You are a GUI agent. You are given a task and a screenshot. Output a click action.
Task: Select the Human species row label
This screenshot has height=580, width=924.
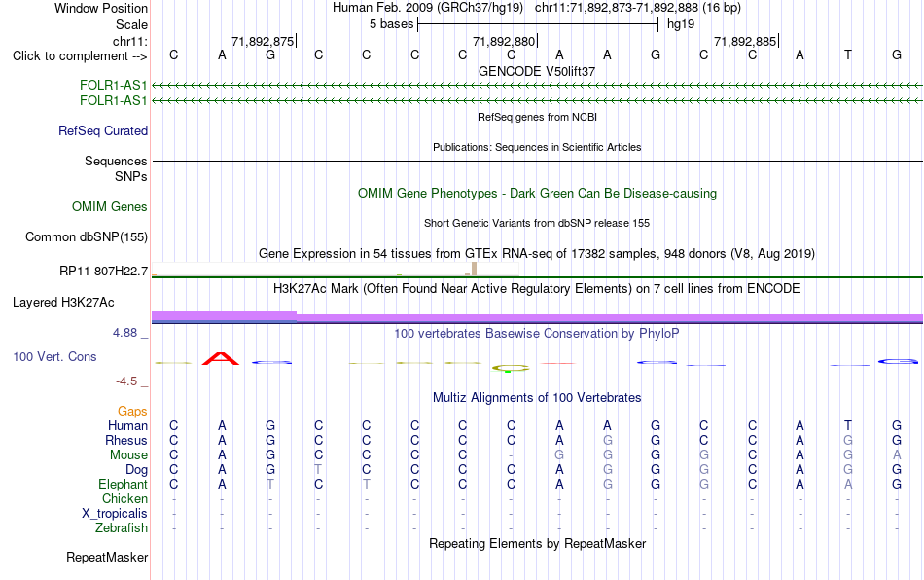(127, 425)
